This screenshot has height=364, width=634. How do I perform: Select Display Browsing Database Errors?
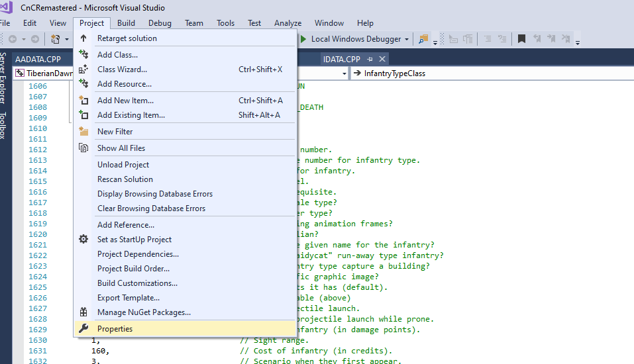pos(185,193)
